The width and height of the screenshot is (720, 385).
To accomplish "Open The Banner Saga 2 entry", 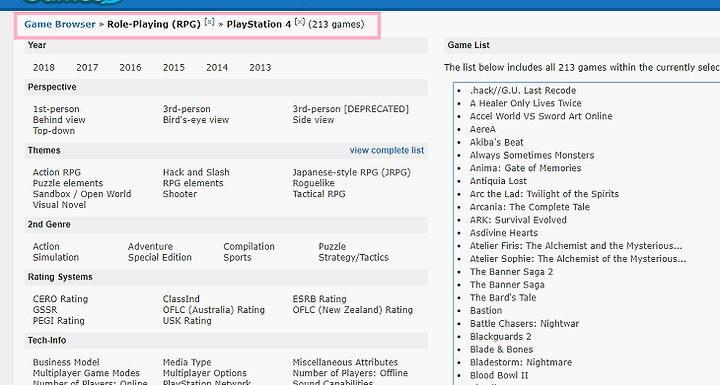I will pyautogui.click(x=511, y=272).
